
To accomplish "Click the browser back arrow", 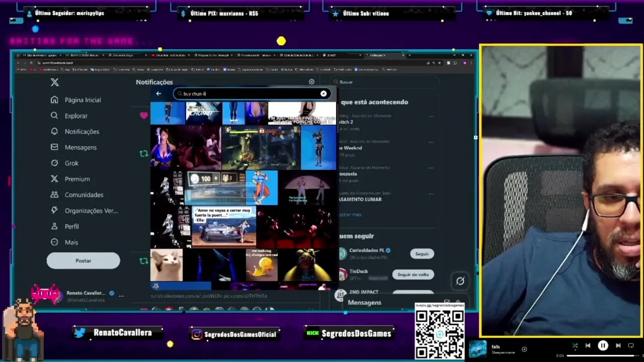I will coord(19,63).
